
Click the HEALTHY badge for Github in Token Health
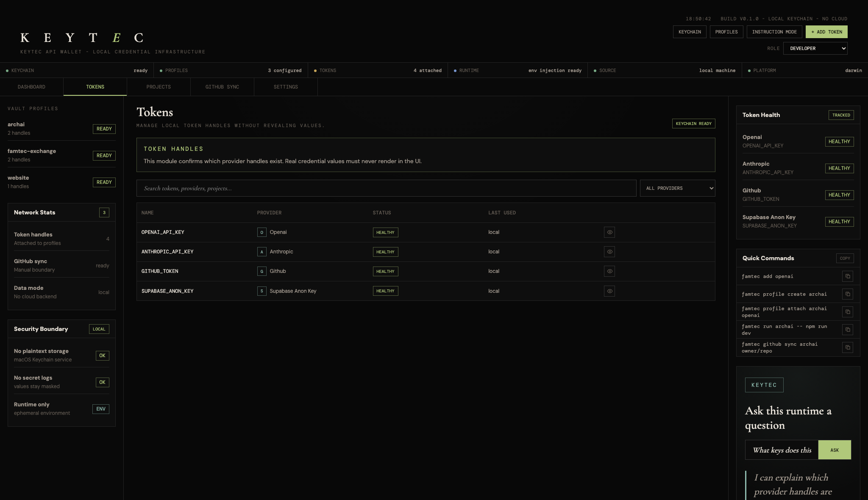[839, 195]
